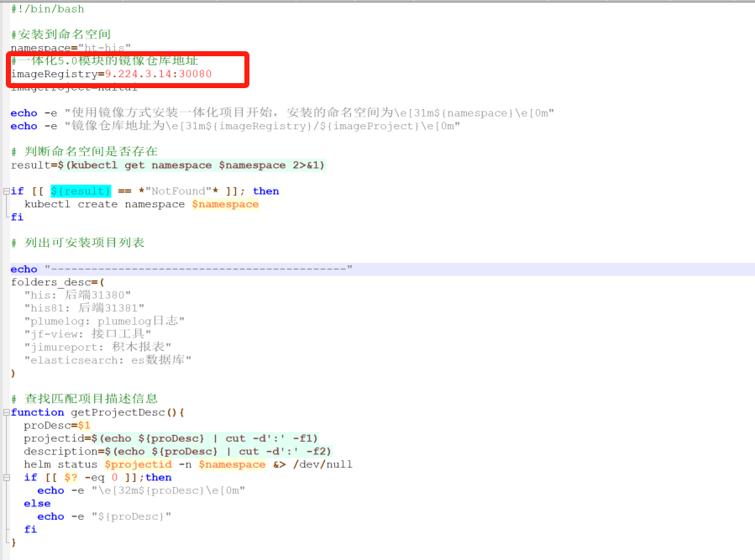
Task: Click the #!/bin/bash shebang line
Action: [47, 8]
